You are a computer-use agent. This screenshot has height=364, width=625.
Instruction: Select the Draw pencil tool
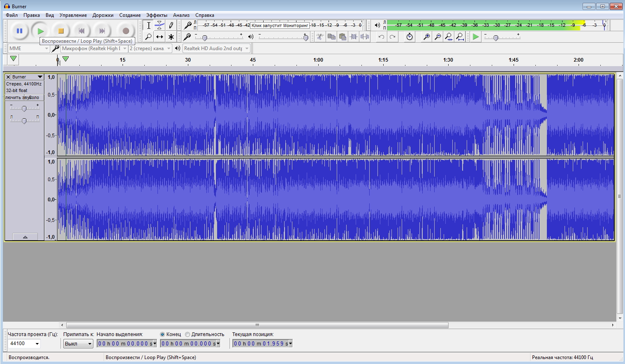[171, 25]
